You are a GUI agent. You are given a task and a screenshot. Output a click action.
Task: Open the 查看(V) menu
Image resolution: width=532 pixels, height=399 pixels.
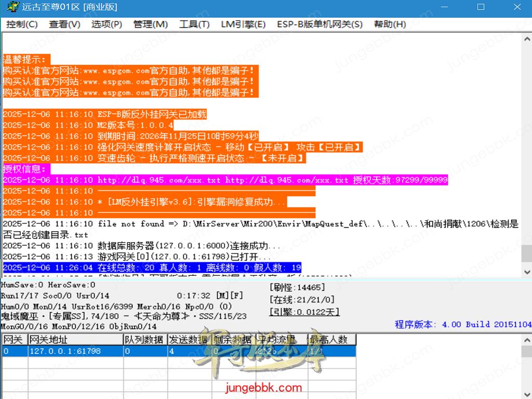64,24
